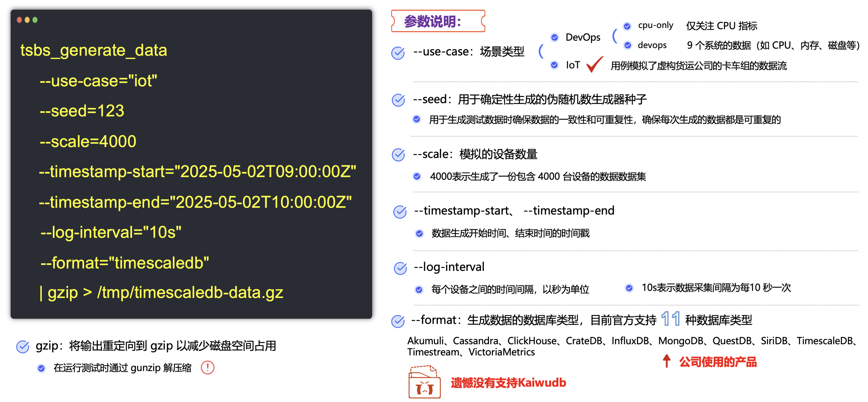Click the red text 公司使用的产品

click(x=718, y=362)
